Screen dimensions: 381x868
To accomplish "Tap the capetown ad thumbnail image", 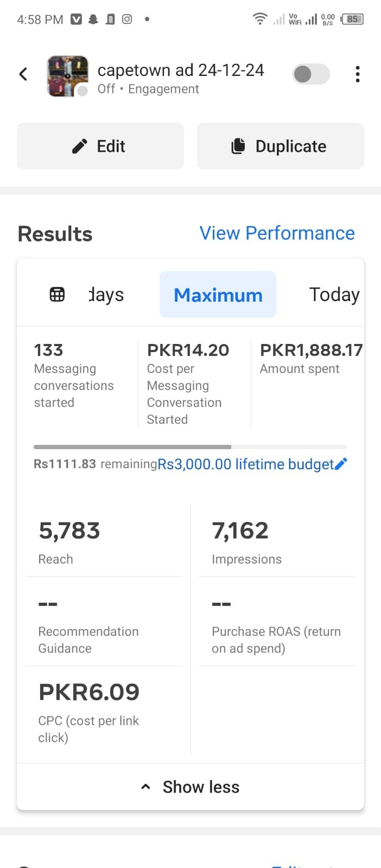I will tap(68, 76).
